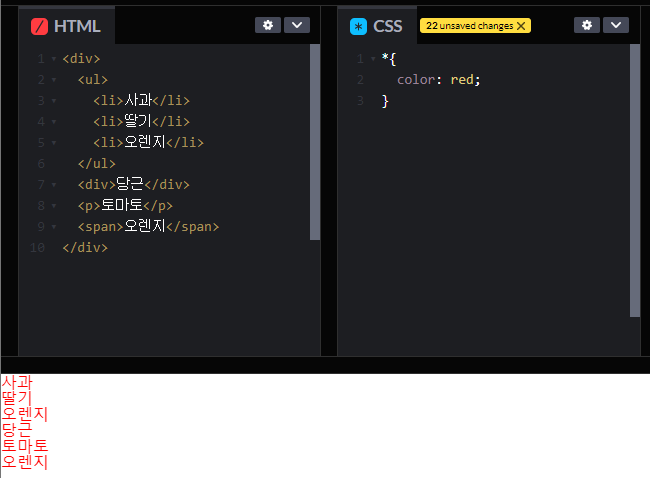Click the 22 unsaved changes label
650x478 pixels.
tap(469, 26)
